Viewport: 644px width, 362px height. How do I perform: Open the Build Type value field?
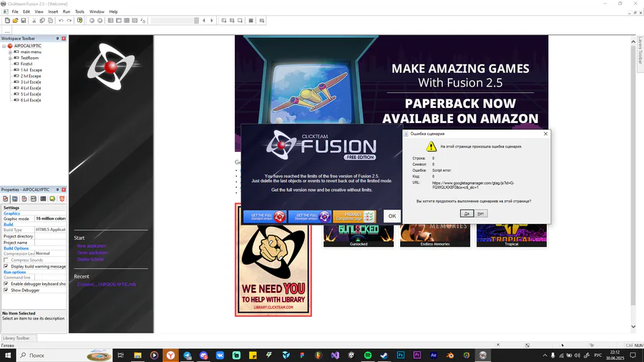50,230
